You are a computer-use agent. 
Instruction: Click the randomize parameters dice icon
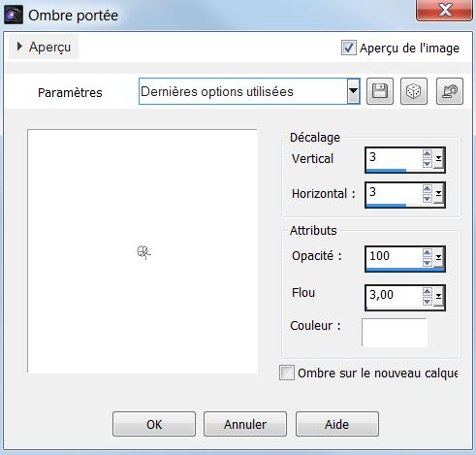point(414,91)
